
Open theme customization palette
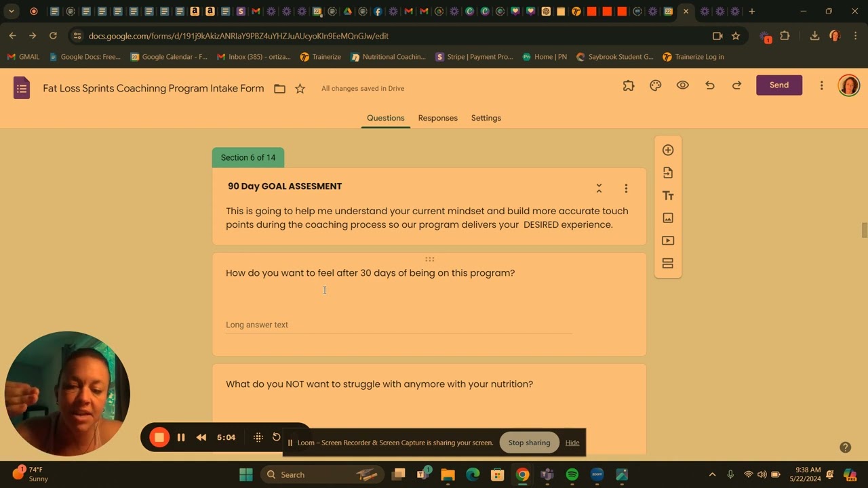coord(655,85)
